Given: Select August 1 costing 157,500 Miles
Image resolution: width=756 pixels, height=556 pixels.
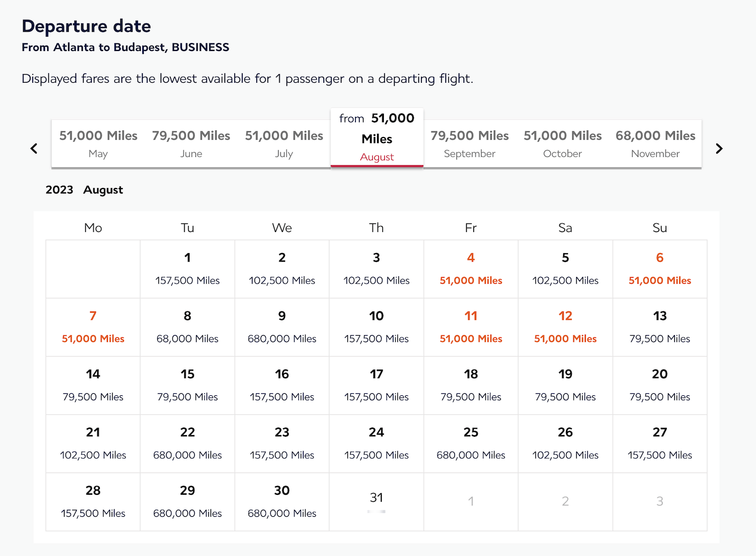Looking at the screenshot, I should (x=187, y=269).
